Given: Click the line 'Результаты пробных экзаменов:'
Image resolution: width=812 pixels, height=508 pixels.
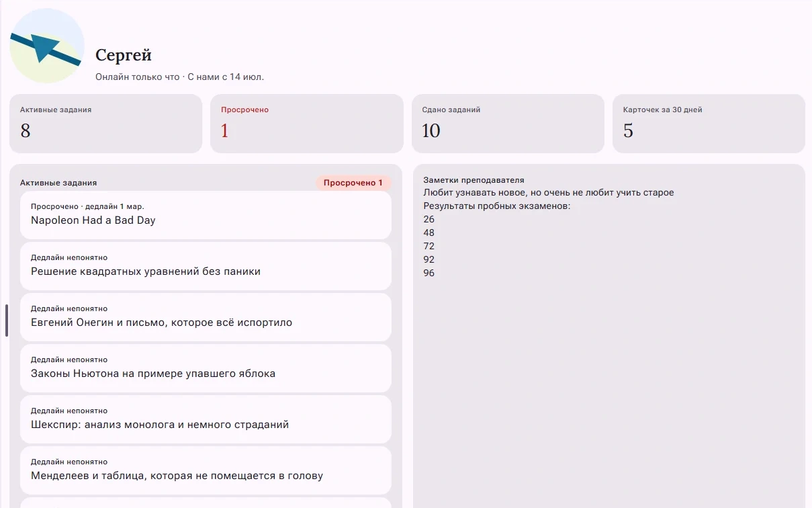Looking at the screenshot, I should (497, 206).
